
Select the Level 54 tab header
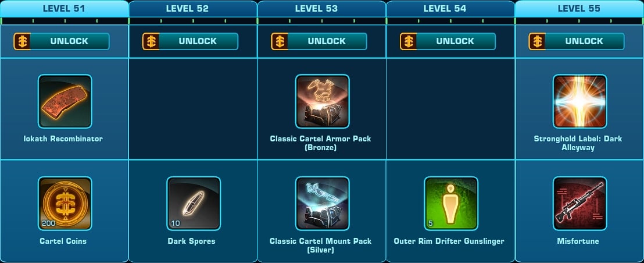(x=450, y=9)
